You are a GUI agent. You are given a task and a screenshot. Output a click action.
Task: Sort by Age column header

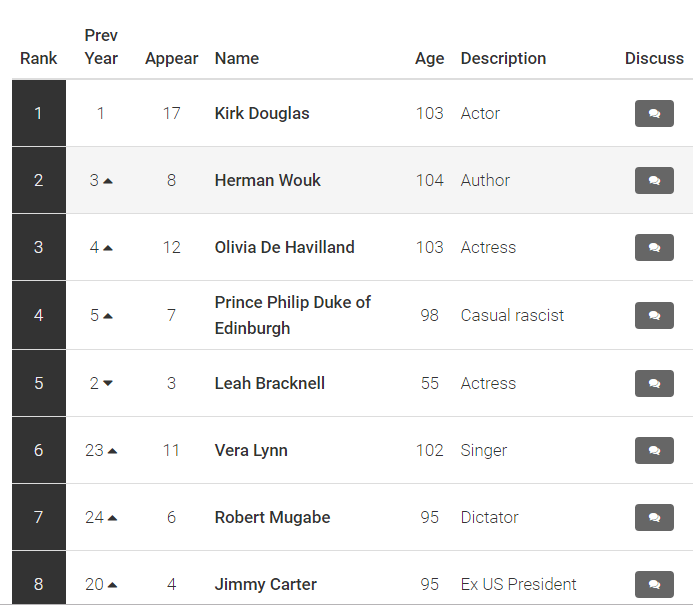(x=429, y=58)
